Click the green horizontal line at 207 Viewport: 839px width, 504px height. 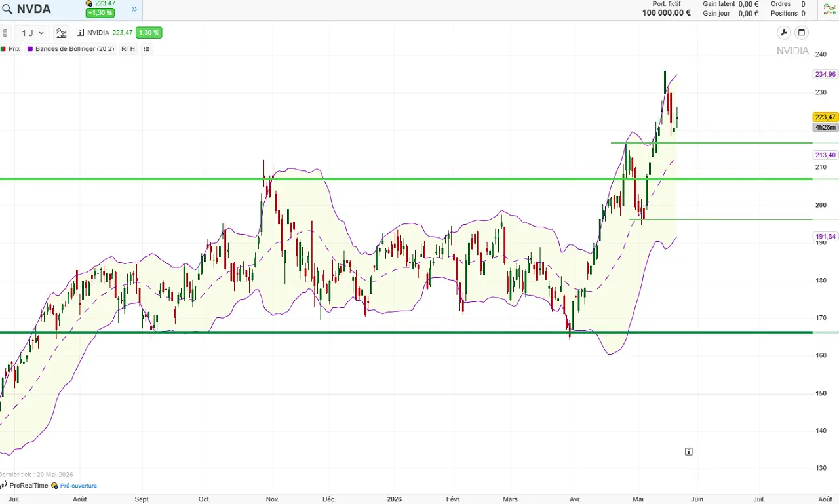(406, 179)
